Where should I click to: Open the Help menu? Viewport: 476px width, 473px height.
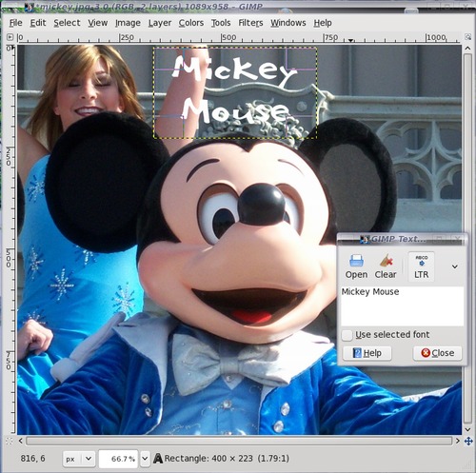(x=323, y=23)
